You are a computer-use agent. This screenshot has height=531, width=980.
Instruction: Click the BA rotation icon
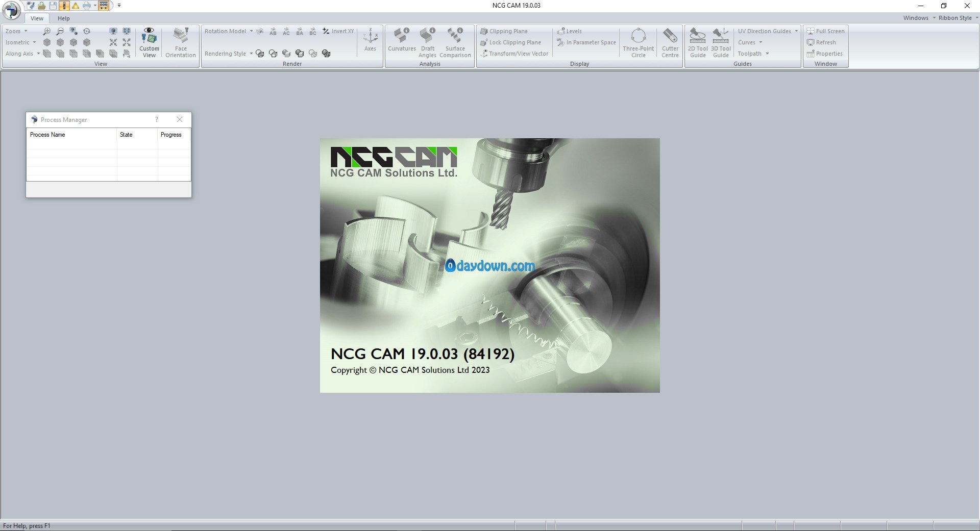(300, 32)
